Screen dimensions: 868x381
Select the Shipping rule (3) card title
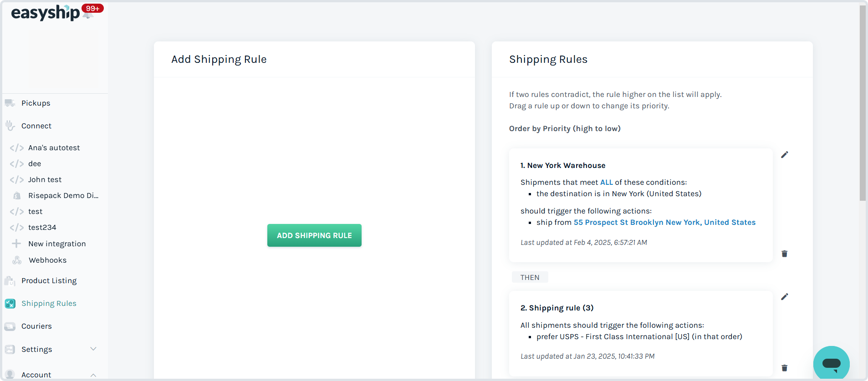pos(557,308)
